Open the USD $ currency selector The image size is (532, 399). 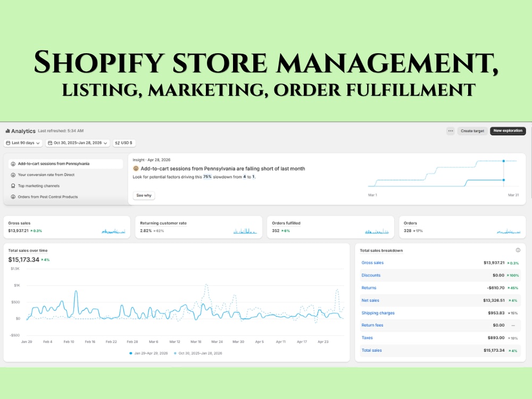tap(124, 143)
